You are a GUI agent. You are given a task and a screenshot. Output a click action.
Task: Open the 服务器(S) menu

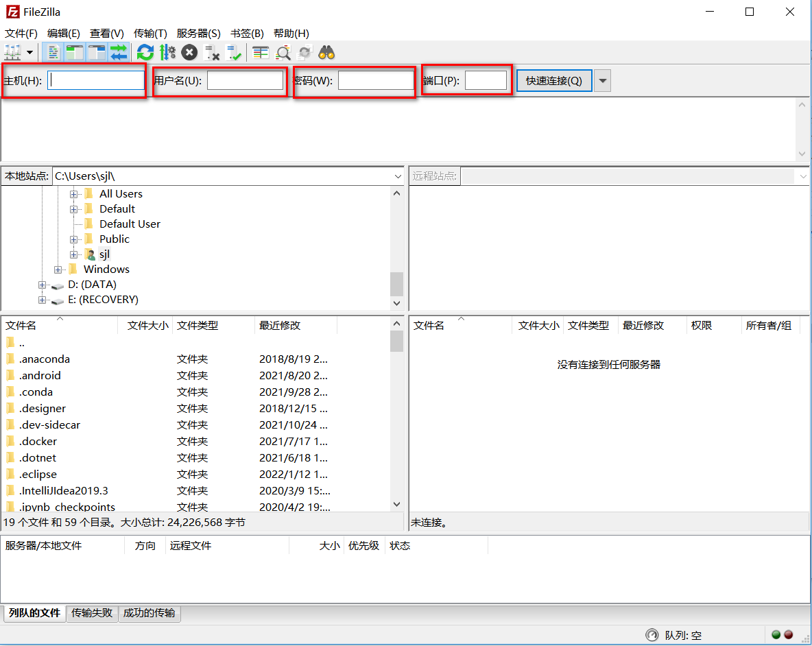click(x=198, y=34)
